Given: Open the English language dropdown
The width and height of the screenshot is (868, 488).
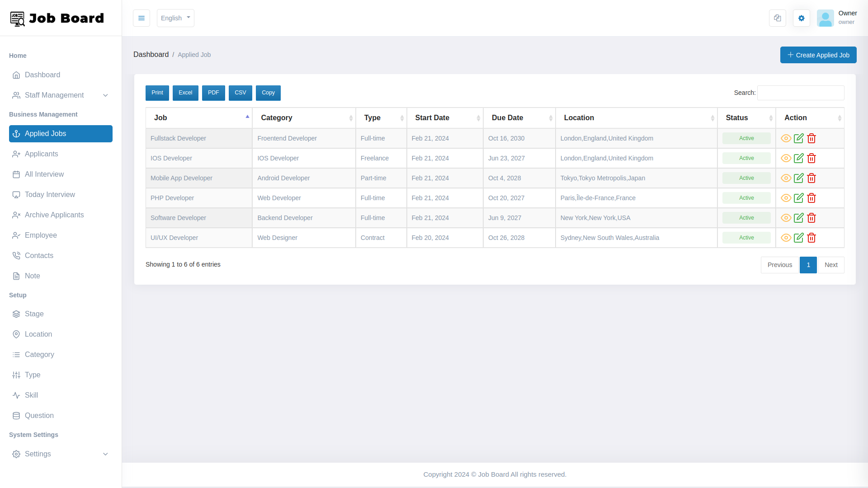Looking at the screenshot, I should point(175,18).
